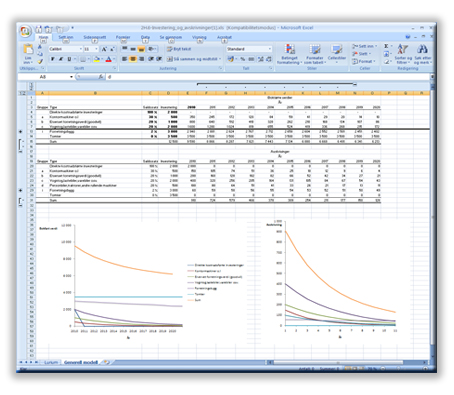The image size is (454, 395).
Task: Click the Office button logo
Action: pos(25,32)
